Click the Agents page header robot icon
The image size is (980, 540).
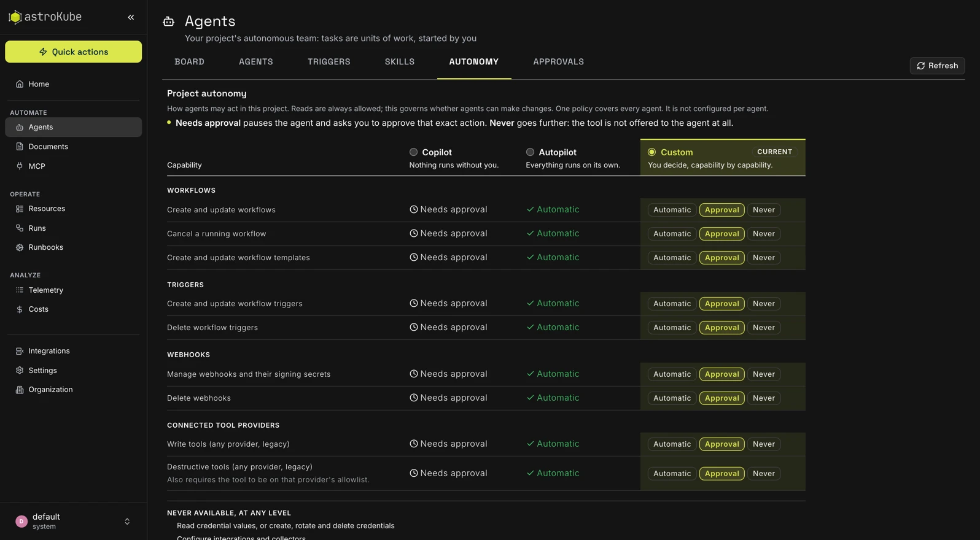[169, 21]
